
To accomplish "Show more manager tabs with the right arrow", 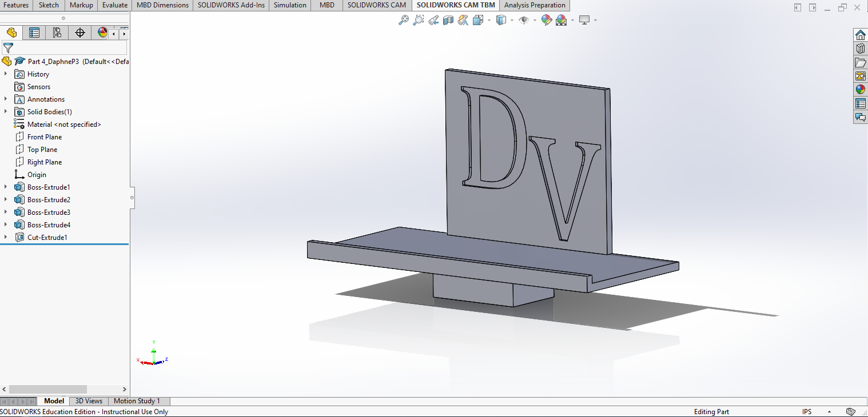I will (x=124, y=34).
